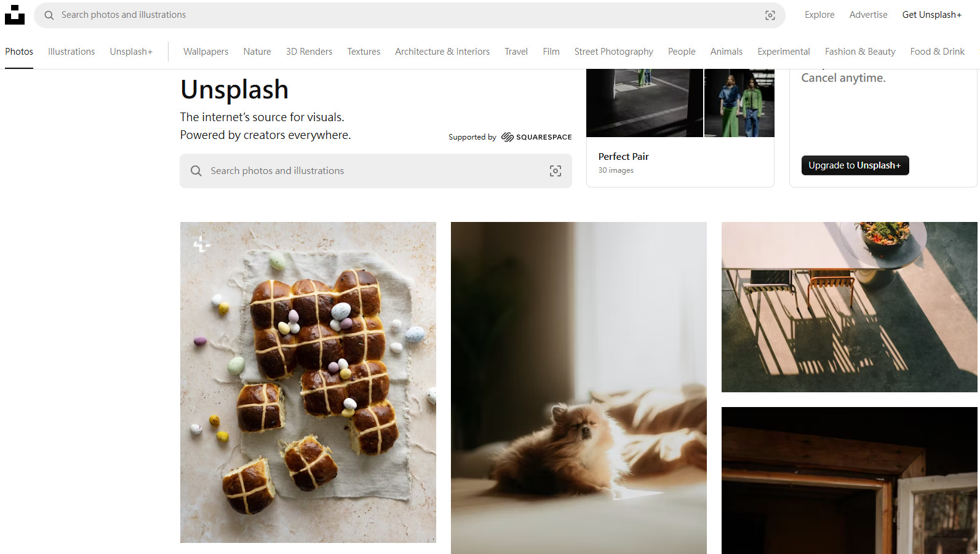Open the fluffy dog on bed photo

click(x=578, y=388)
